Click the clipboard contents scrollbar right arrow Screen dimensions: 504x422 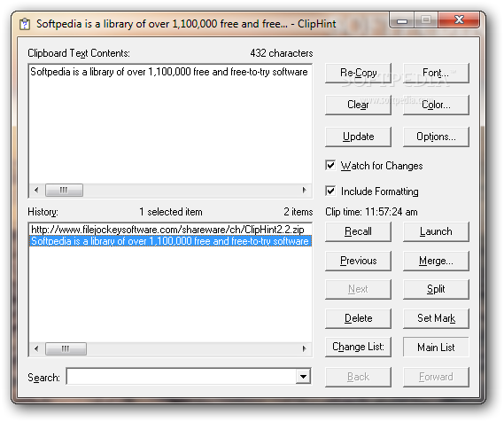tap(305, 190)
